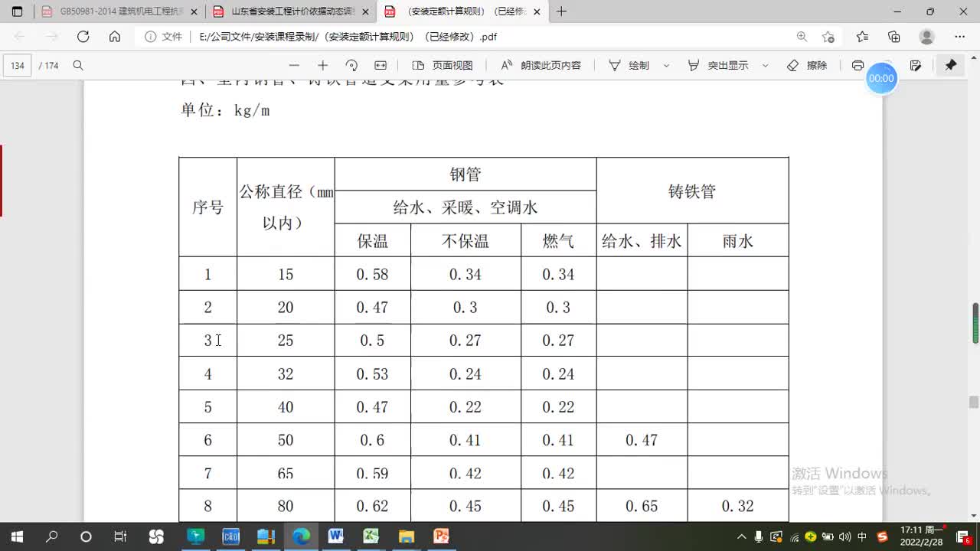Select the 安装定额计算规则 tab
Image resolution: width=980 pixels, height=551 pixels.
tap(462, 11)
